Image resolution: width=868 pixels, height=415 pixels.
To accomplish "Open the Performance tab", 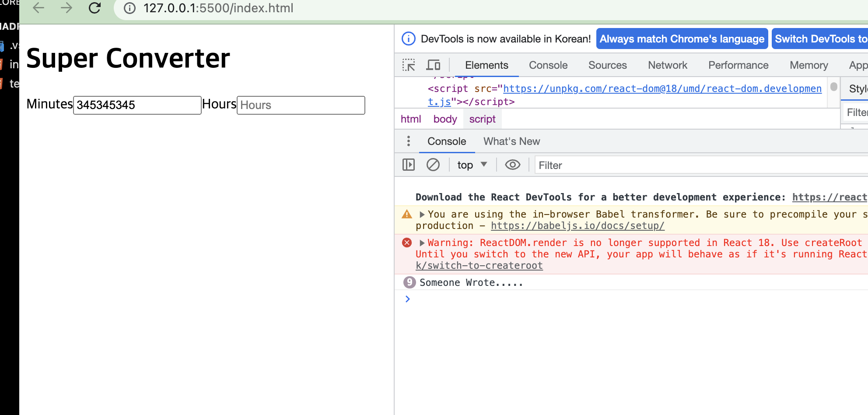I will pyautogui.click(x=738, y=65).
